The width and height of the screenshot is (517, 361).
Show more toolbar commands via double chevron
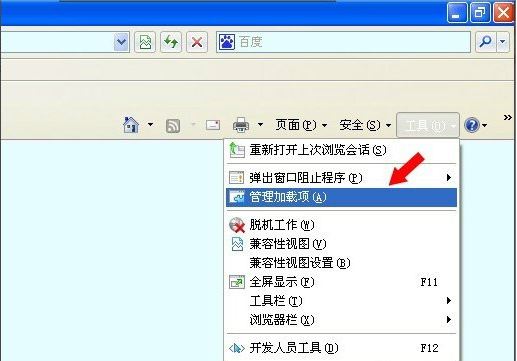(x=508, y=117)
